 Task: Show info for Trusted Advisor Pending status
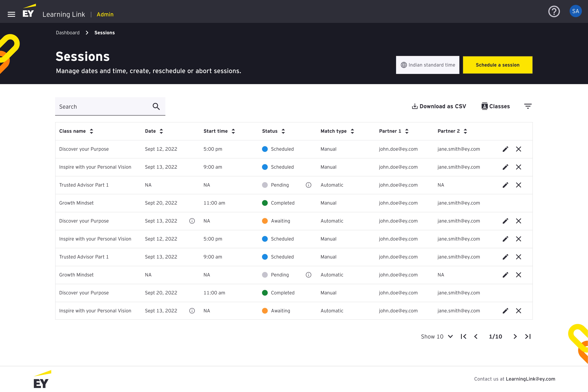point(308,185)
